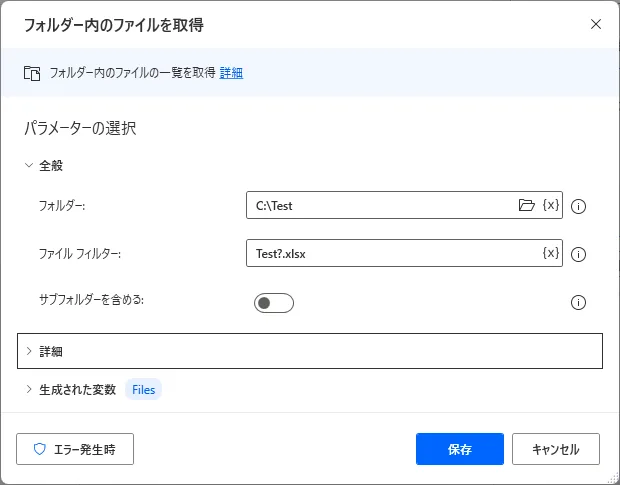Show info tooltip icon for フォルダー
Viewport: 620px width, 485px height.
(578, 206)
